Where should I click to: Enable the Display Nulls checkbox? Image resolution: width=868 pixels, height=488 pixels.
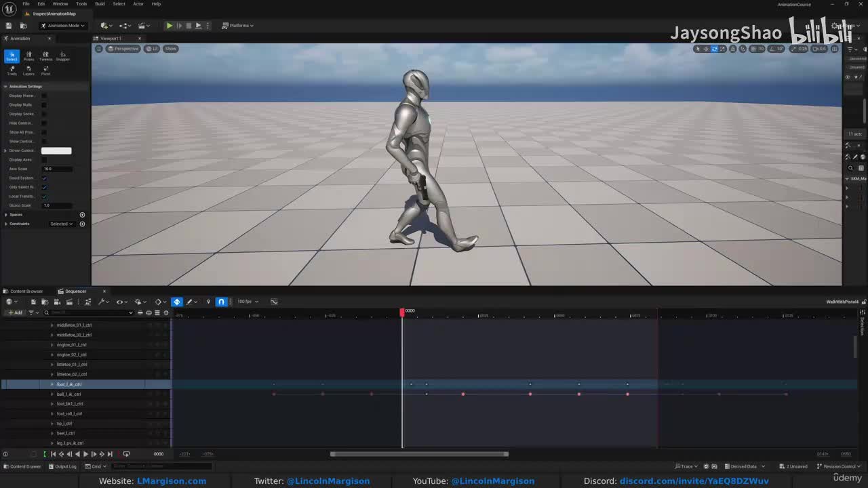(x=44, y=105)
